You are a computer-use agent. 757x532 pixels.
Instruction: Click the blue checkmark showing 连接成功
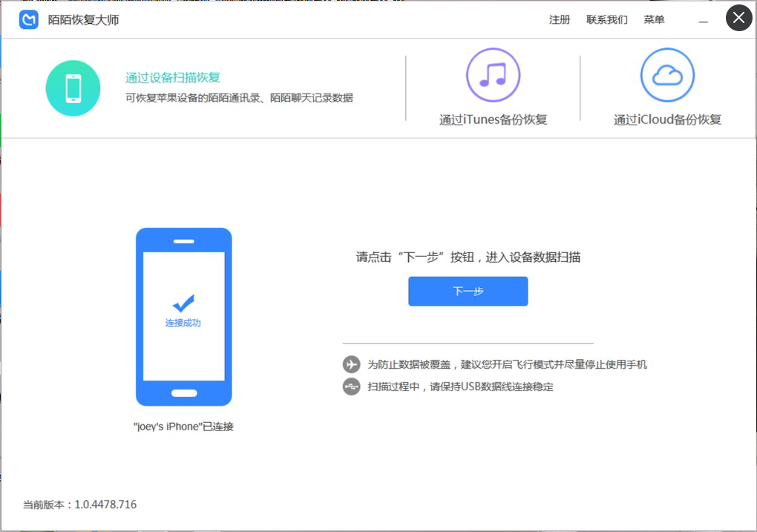[x=183, y=303]
